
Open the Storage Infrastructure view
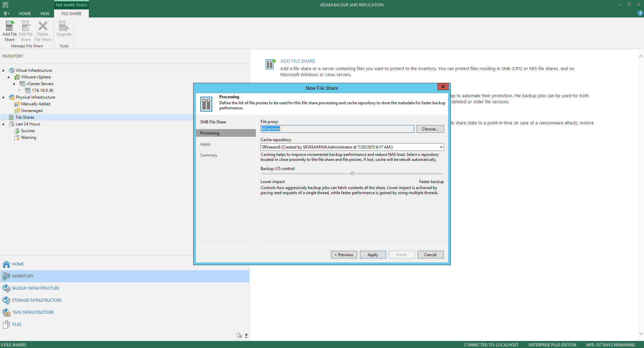[37, 300]
